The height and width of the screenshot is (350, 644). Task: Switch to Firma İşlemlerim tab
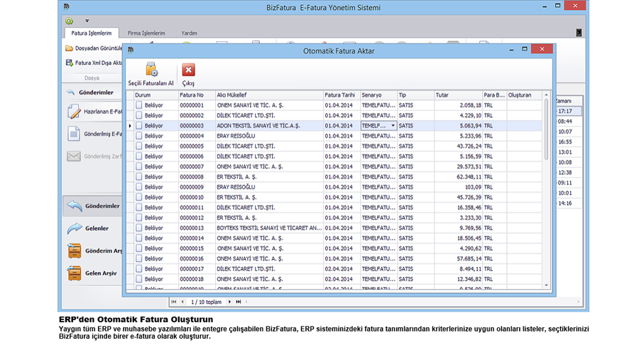pos(146,33)
